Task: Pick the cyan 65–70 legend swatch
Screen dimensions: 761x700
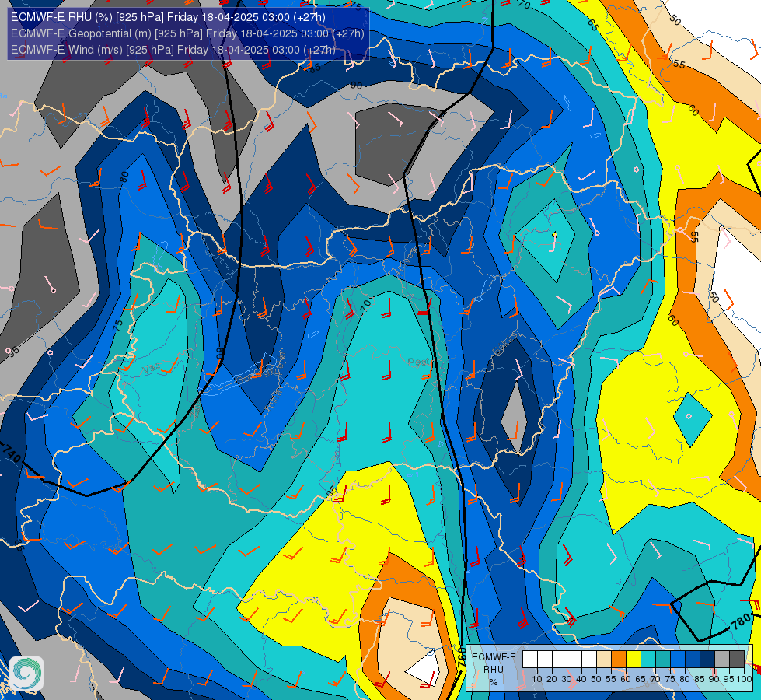Action: (x=648, y=660)
